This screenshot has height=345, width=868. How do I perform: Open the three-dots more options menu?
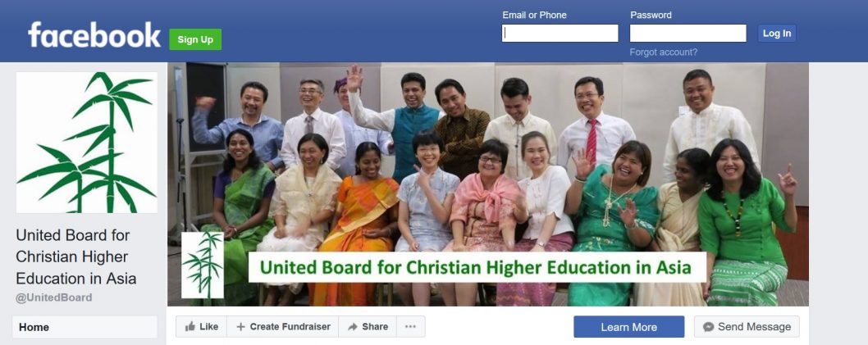(x=410, y=327)
